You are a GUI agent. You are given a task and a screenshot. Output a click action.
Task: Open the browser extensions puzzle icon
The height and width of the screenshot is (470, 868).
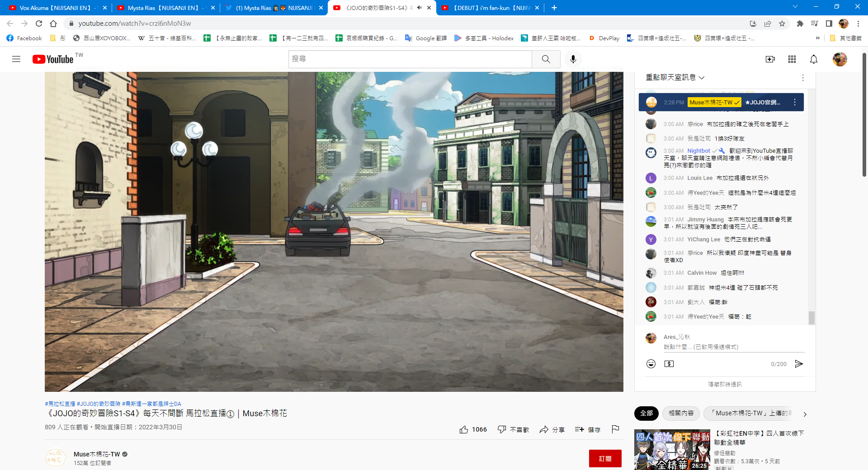800,23
